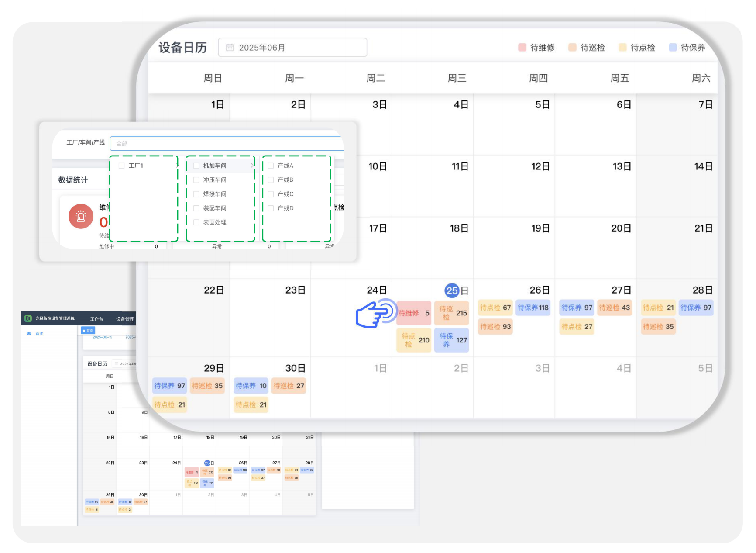Expand the 机加车间 submenu arrow

pos(252,166)
